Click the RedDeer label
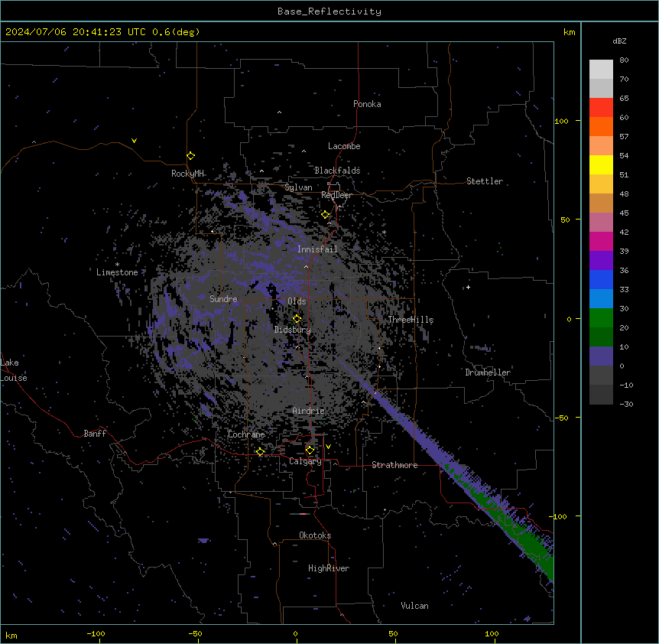The width and height of the screenshot is (659, 644). (x=336, y=195)
